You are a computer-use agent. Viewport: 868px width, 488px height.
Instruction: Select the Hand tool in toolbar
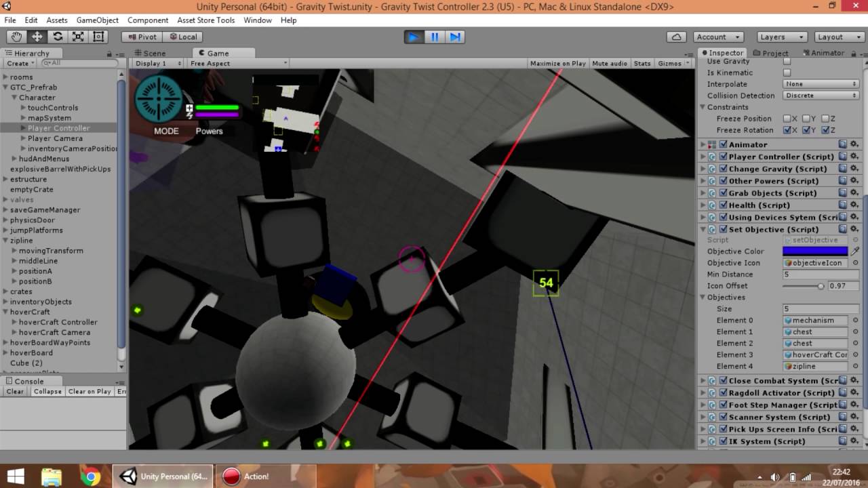(x=16, y=37)
